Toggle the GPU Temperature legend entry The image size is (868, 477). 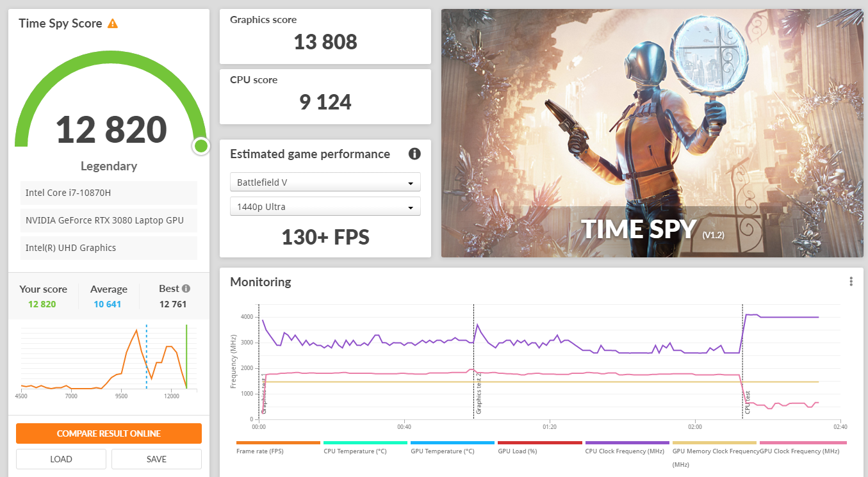452,448
